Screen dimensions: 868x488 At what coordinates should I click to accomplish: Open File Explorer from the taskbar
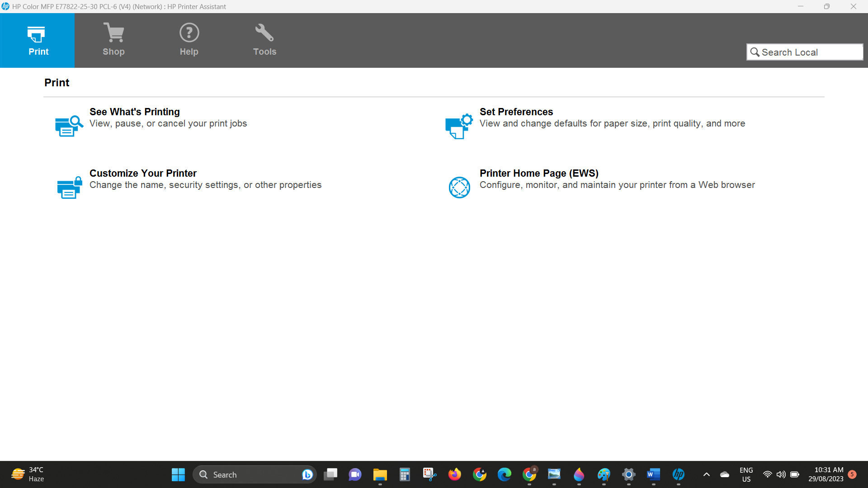tap(380, 474)
